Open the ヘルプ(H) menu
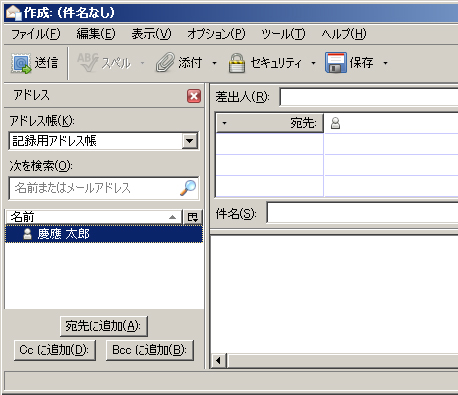458x395 pixels. (x=344, y=34)
